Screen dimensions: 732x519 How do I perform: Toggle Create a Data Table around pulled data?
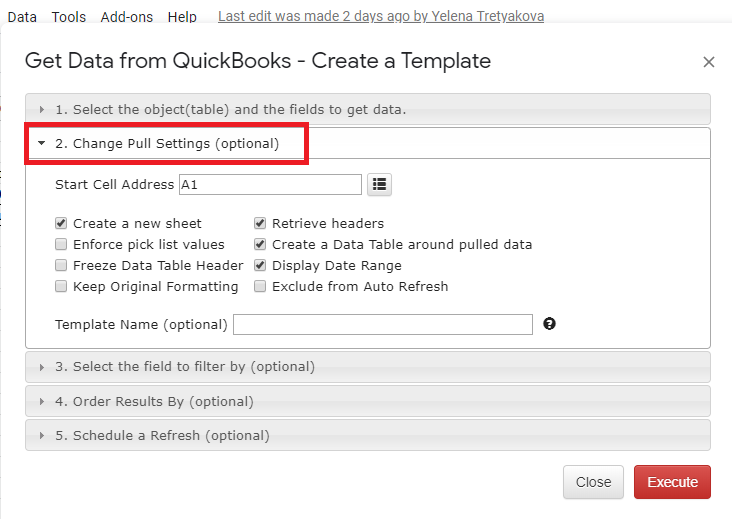[x=260, y=244]
